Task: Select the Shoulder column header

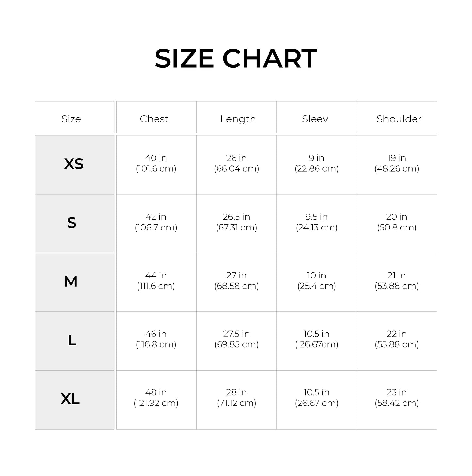Action: click(399, 119)
